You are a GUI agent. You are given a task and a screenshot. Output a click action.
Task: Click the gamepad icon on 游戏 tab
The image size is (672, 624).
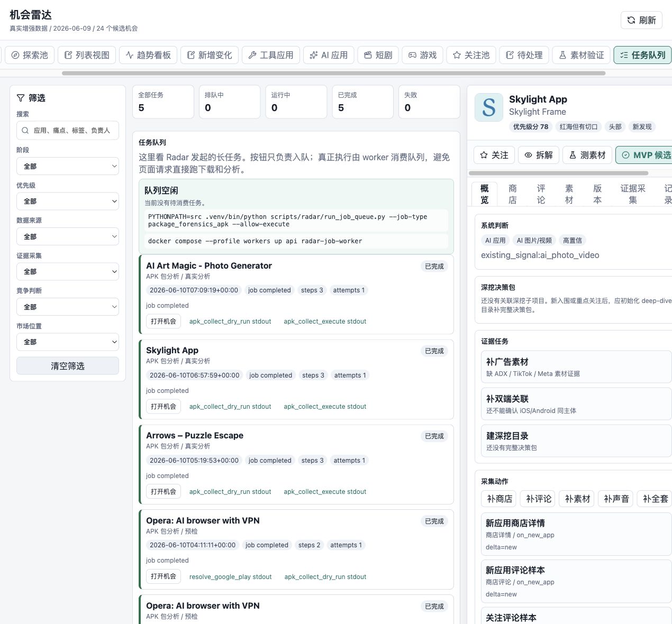pyautogui.click(x=413, y=55)
